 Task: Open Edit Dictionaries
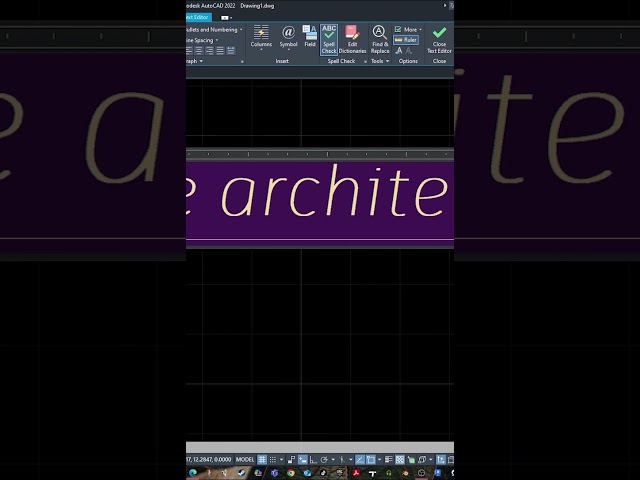(352, 39)
